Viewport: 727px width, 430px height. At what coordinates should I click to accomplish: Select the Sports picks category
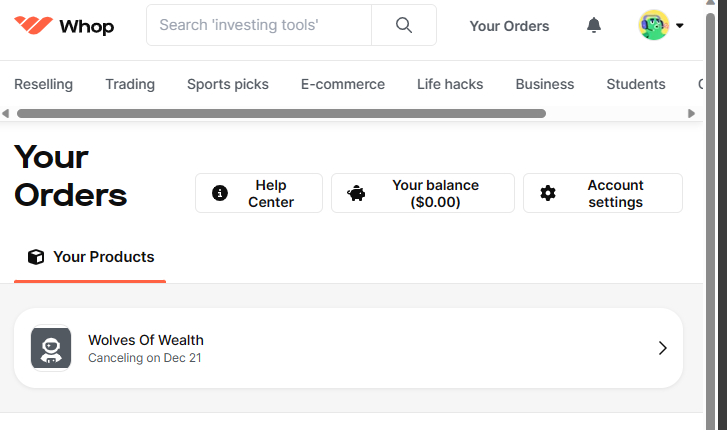[x=228, y=84]
